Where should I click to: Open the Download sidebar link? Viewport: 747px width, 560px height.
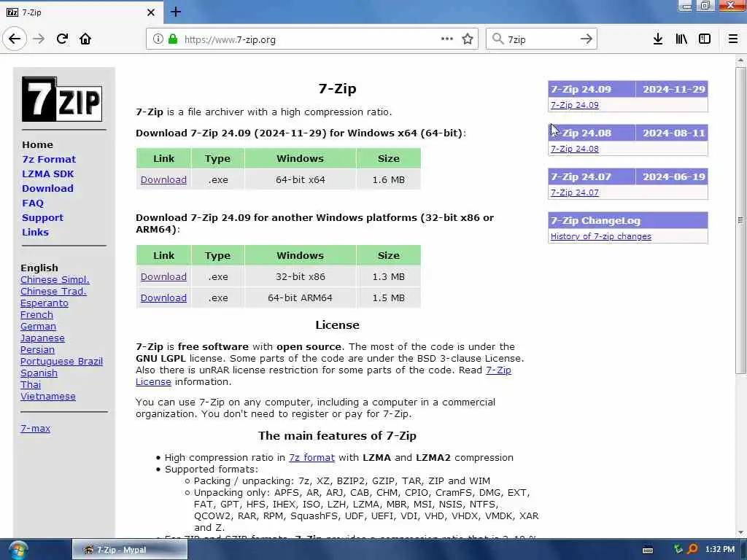tap(47, 189)
